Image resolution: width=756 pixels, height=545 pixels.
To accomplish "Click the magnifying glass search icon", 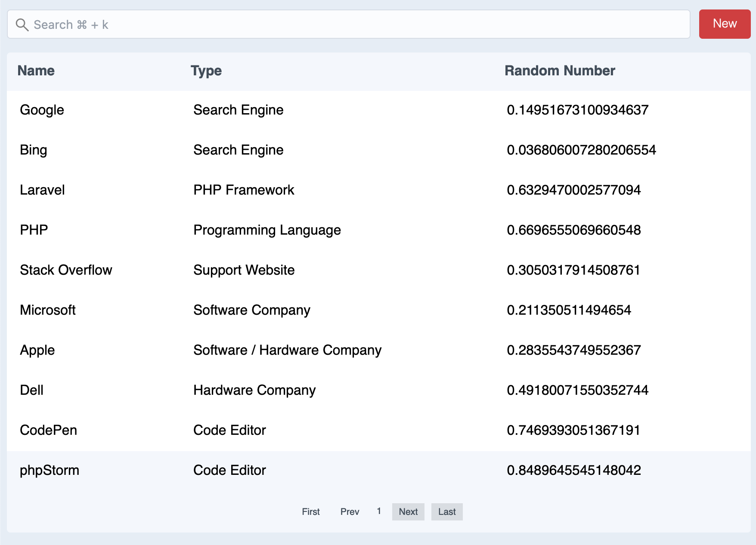I will (x=22, y=25).
